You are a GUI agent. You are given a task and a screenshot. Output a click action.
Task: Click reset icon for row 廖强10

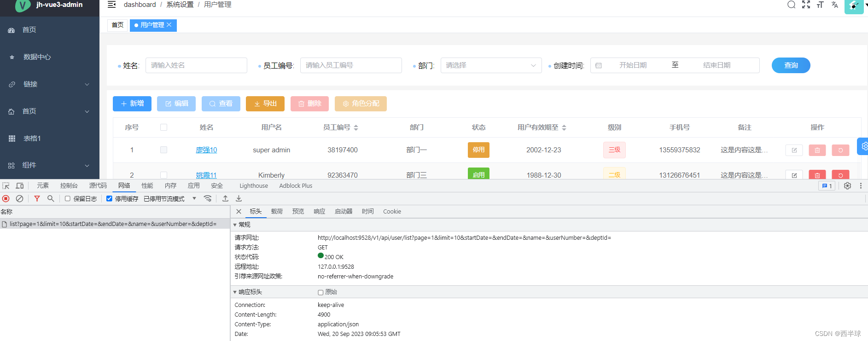tap(840, 150)
